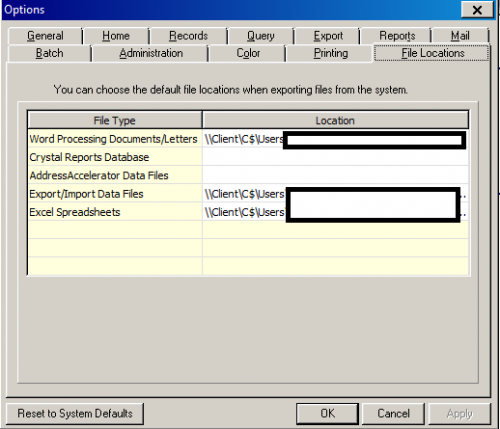500x429 pixels.
Task: Click the OK button
Action: pos(327,414)
